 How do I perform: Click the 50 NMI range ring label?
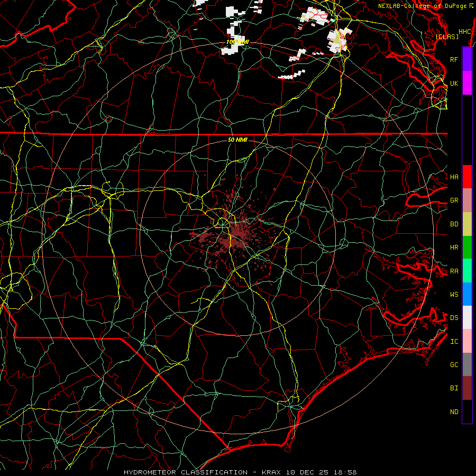(237, 140)
